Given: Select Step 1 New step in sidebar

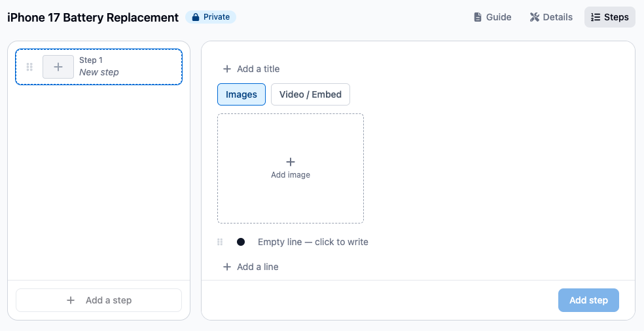Looking at the screenshot, I should (x=99, y=67).
